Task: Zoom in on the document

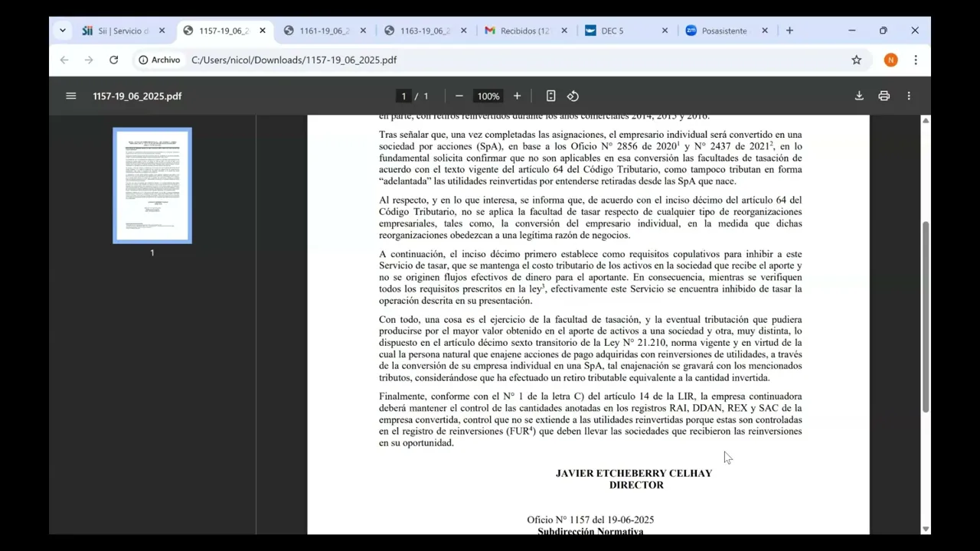Action: click(x=517, y=96)
